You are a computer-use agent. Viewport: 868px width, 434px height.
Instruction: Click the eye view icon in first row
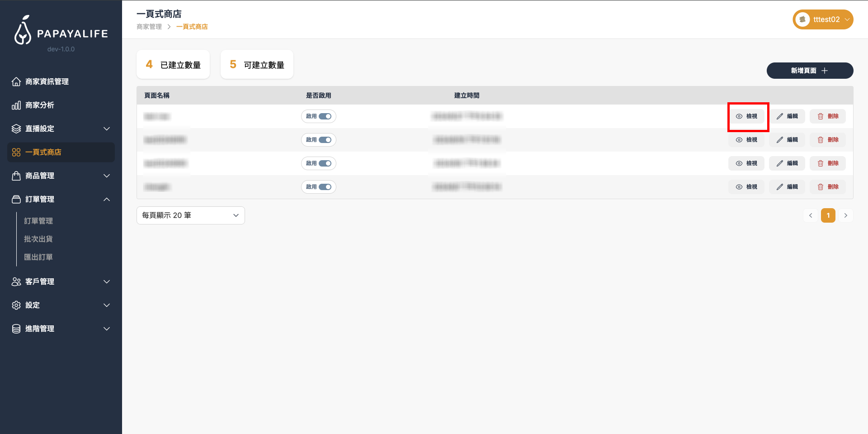click(x=739, y=116)
